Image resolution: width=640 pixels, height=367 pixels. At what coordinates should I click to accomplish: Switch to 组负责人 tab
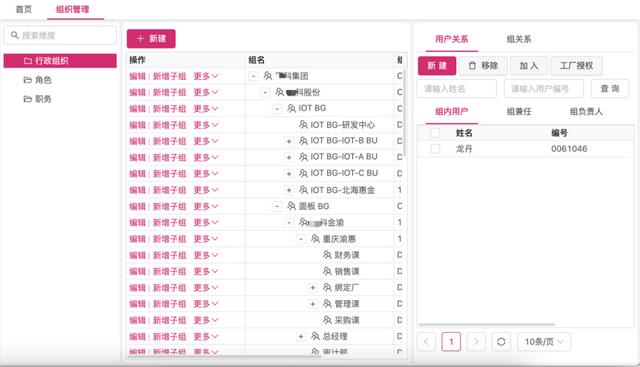pyautogui.click(x=586, y=111)
